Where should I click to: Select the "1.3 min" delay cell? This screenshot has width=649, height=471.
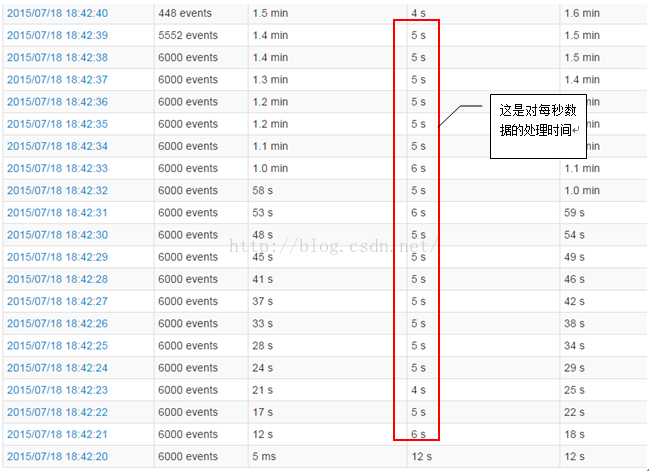pyautogui.click(x=270, y=80)
